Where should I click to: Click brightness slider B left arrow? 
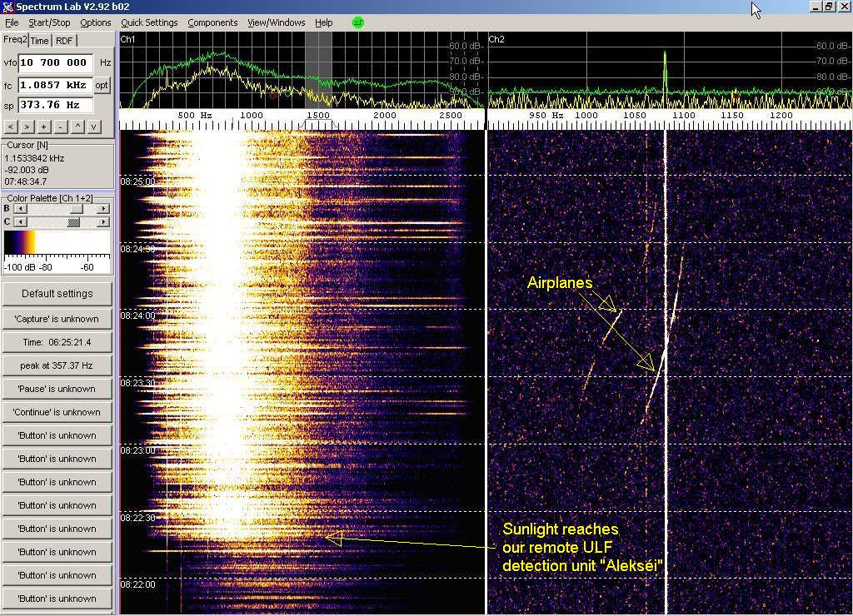pos(18,209)
